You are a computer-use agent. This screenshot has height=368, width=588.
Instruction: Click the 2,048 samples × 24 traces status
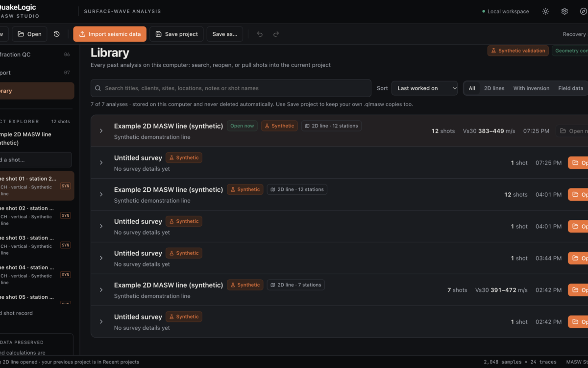pos(520,362)
